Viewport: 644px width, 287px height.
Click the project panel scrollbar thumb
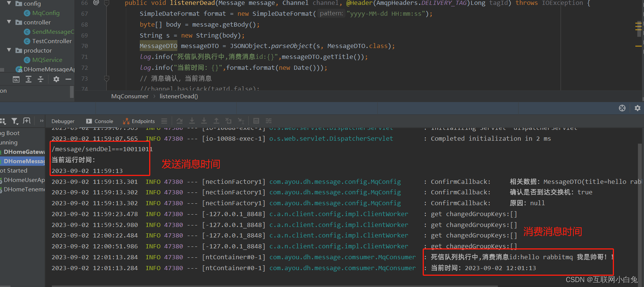click(71, 92)
